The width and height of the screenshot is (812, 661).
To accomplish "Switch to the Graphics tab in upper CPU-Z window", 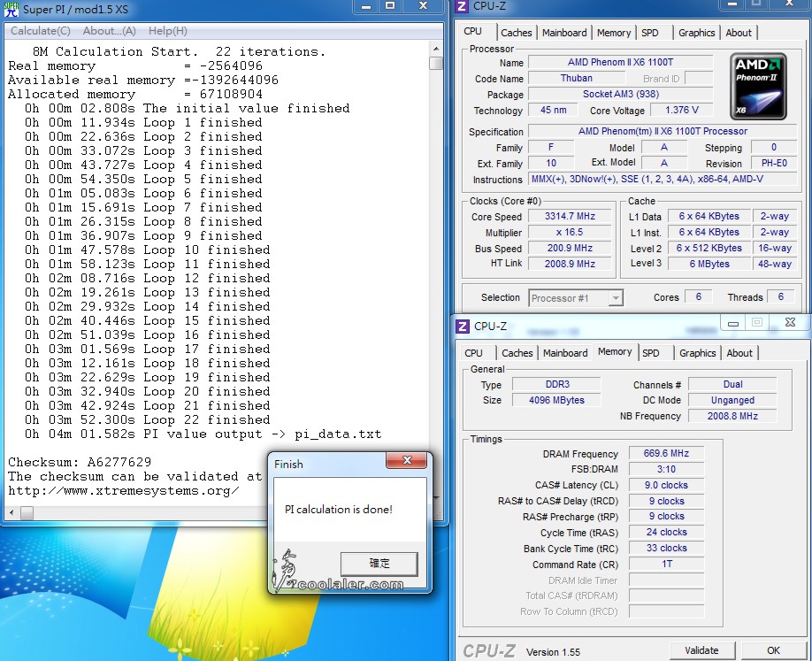I will pyautogui.click(x=696, y=33).
